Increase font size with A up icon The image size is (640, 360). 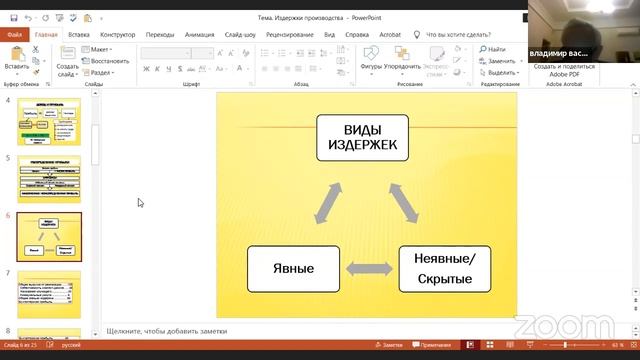[220, 53]
